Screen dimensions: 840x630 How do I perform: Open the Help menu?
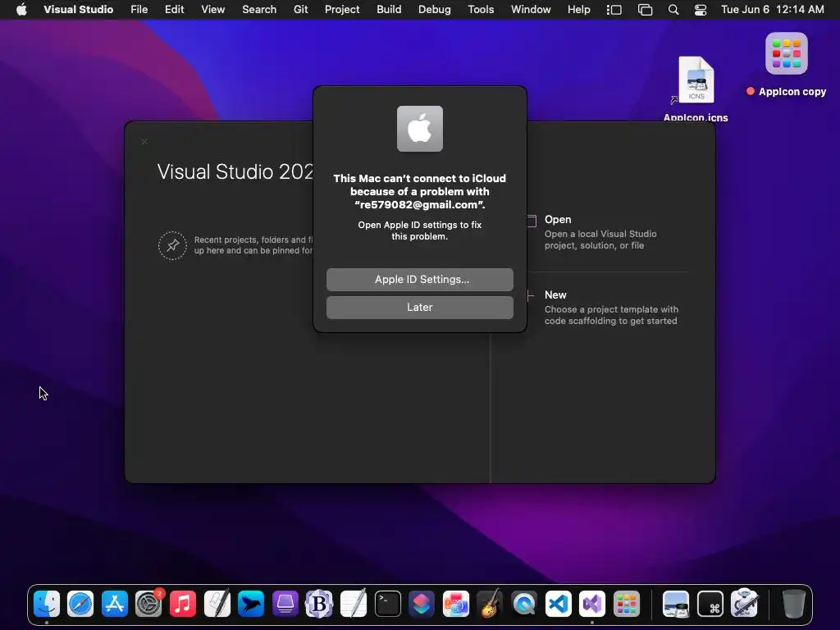pos(578,9)
